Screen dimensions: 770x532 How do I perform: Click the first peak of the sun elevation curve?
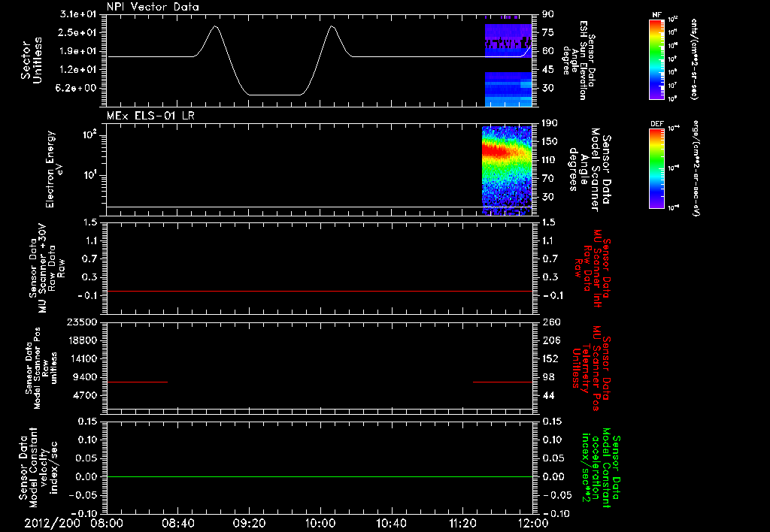(x=214, y=26)
